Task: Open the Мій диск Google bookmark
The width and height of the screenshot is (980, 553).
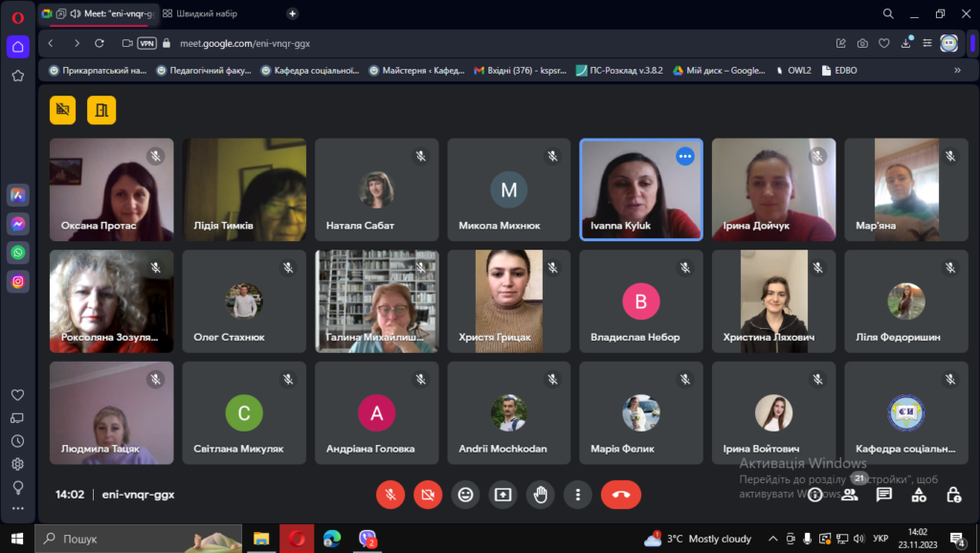Action: [x=719, y=70]
